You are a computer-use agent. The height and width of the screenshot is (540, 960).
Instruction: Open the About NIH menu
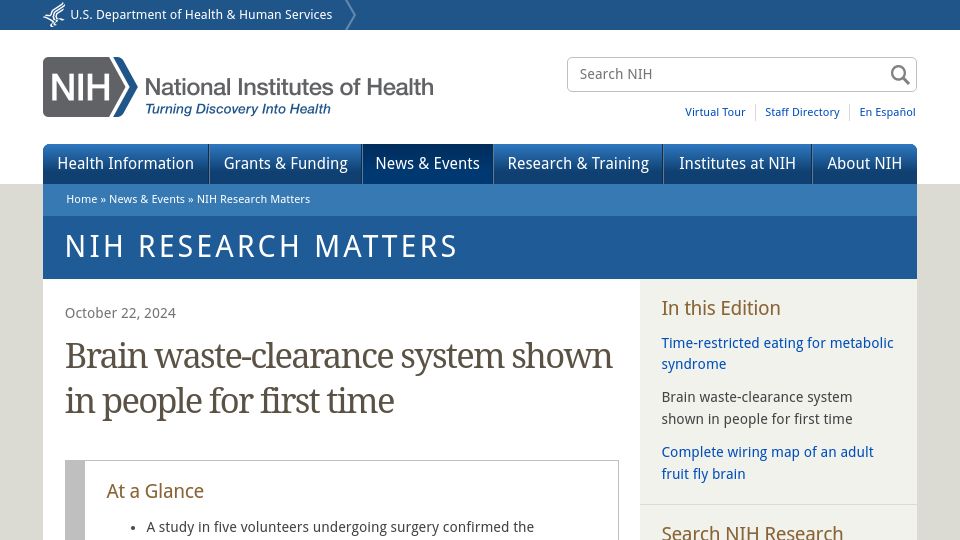click(864, 164)
